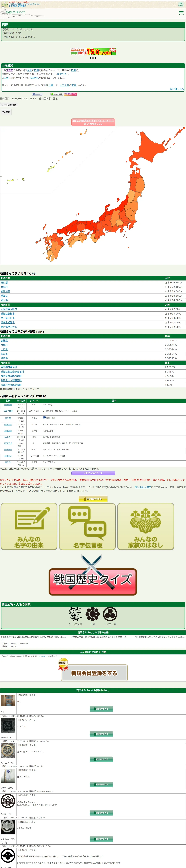186x868 pixels.
Task: Click the Instagram フォローする badge
Action: (x=71, y=94)
